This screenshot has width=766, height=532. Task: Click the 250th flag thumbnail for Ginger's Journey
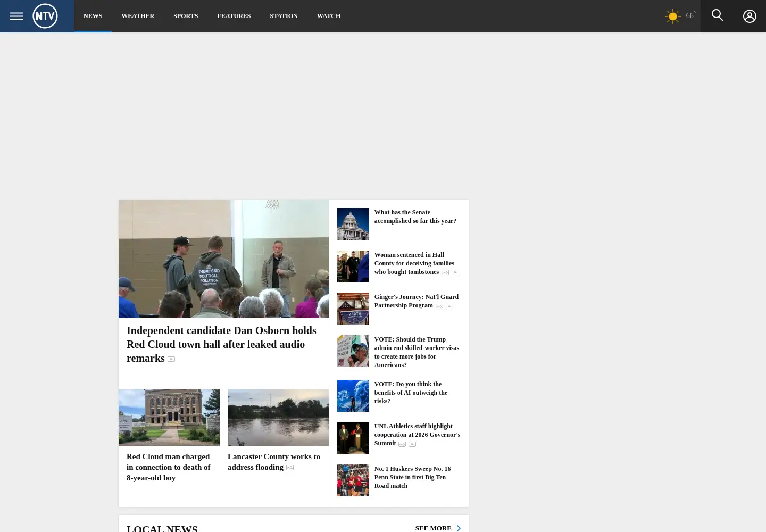(353, 309)
